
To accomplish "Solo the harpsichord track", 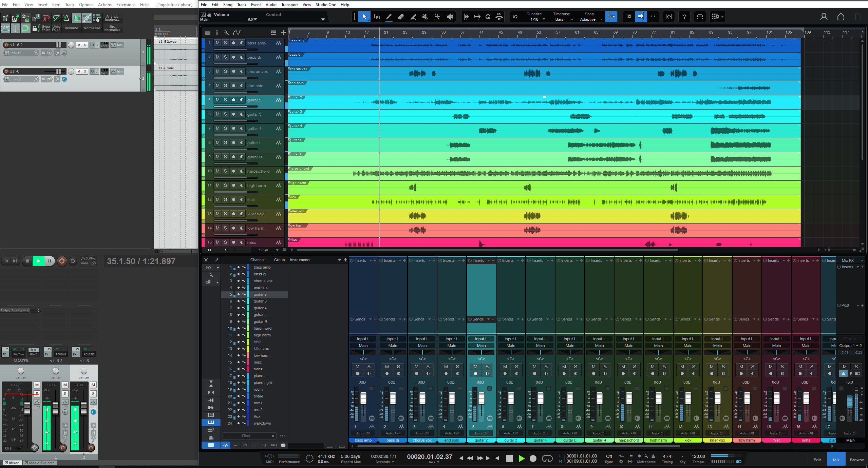I will click(x=225, y=171).
